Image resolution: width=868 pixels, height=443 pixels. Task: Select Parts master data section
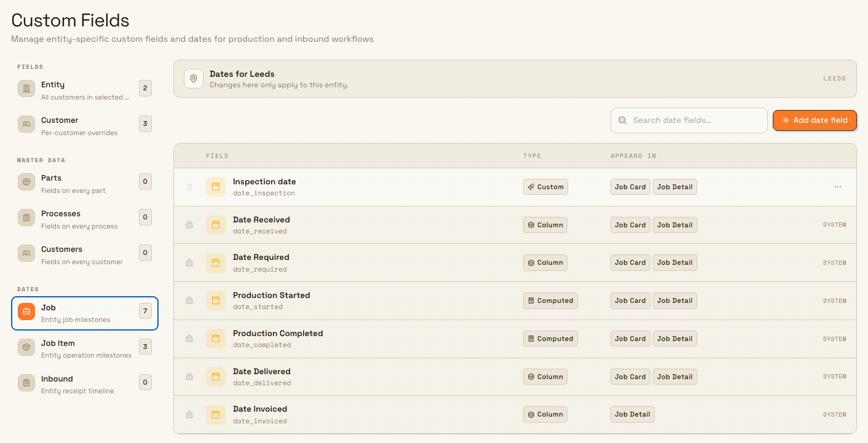tap(85, 184)
